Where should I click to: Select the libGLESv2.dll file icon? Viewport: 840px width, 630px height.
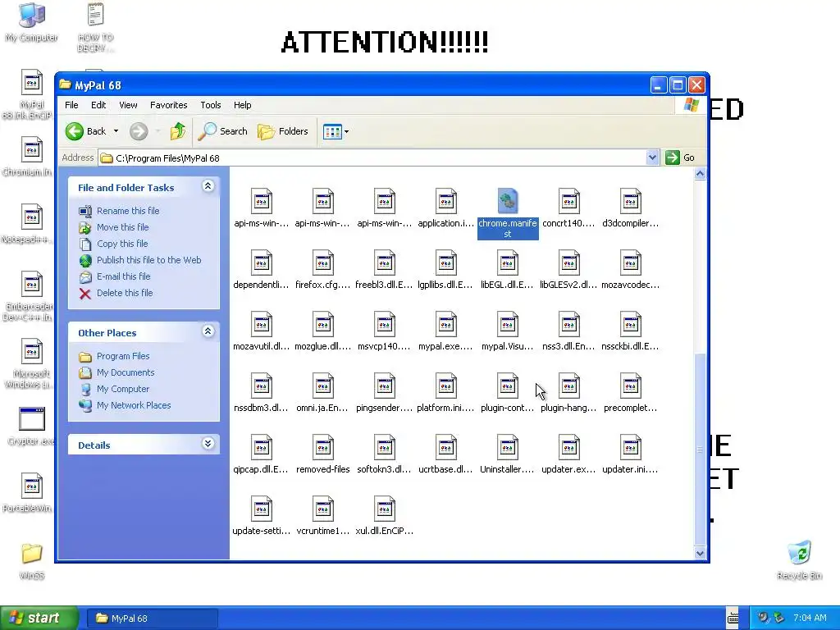coord(569,262)
